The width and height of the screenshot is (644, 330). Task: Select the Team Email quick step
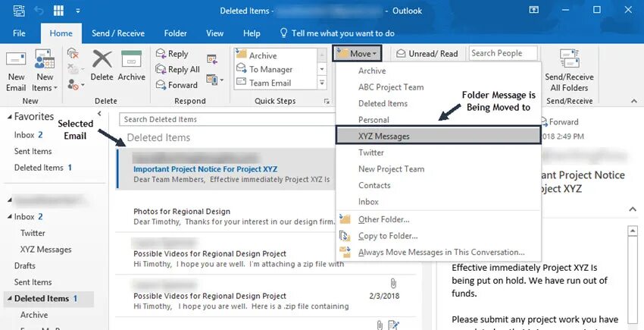276,83
